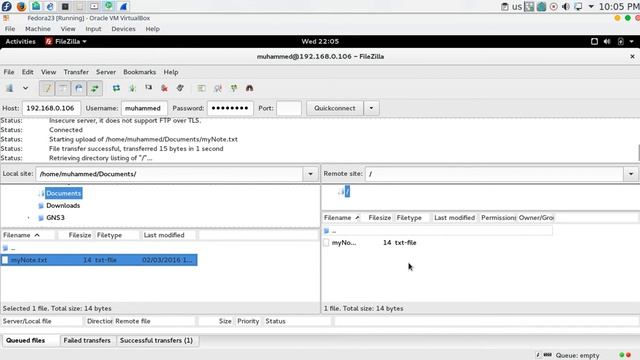The image size is (640, 360).
Task: Click the Port input field
Action: point(289,108)
